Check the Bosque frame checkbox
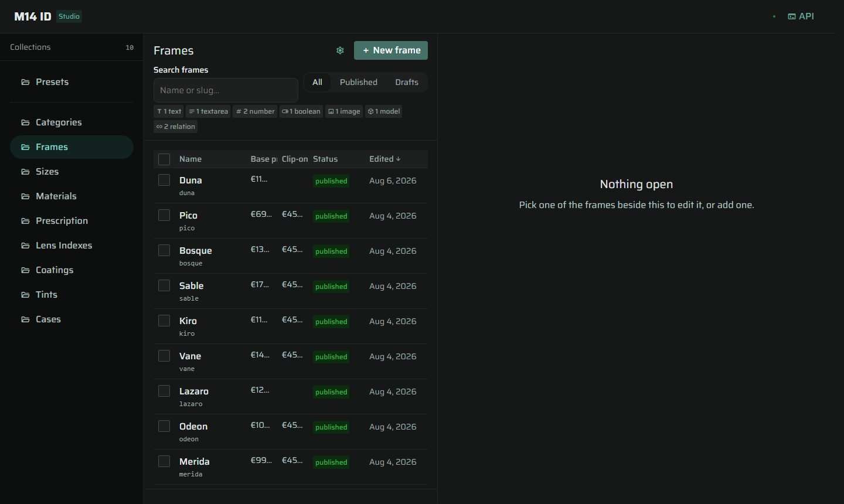 click(164, 250)
